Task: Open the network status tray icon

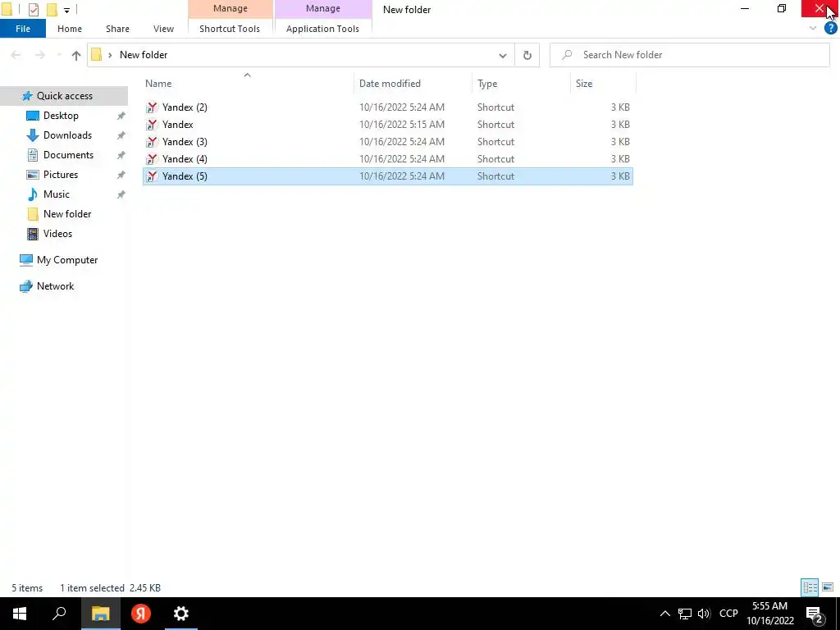Action: pos(685,614)
